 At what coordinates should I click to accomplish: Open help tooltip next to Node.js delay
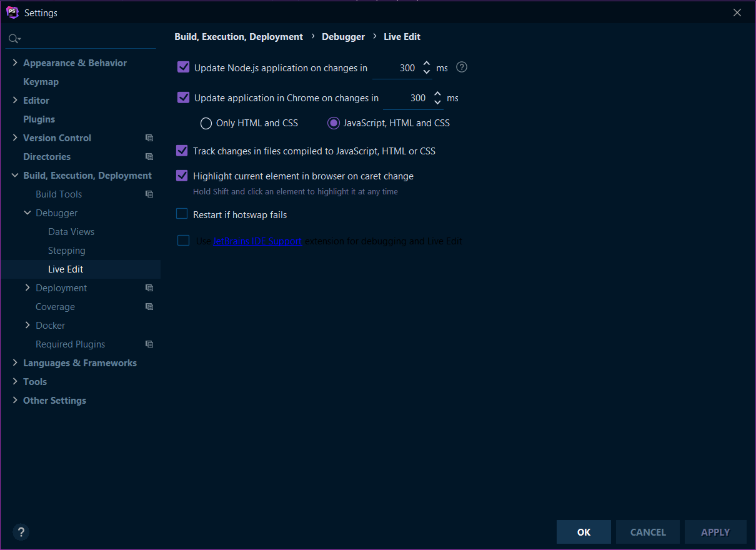462,67
